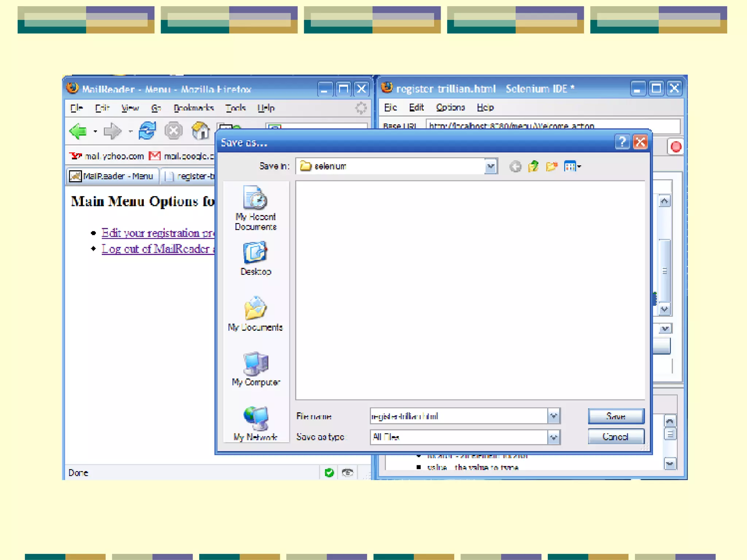
Task: Click the Firefox Home icon
Action: click(201, 131)
